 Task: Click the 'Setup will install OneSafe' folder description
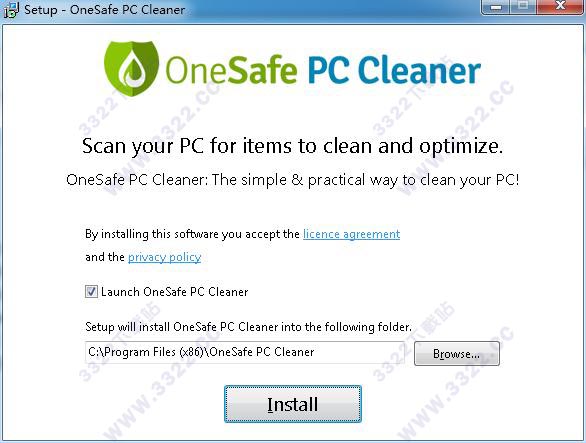249,327
